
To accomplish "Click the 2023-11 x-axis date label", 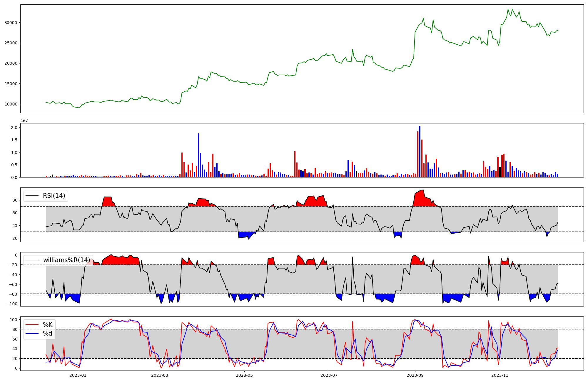I will coord(500,375).
